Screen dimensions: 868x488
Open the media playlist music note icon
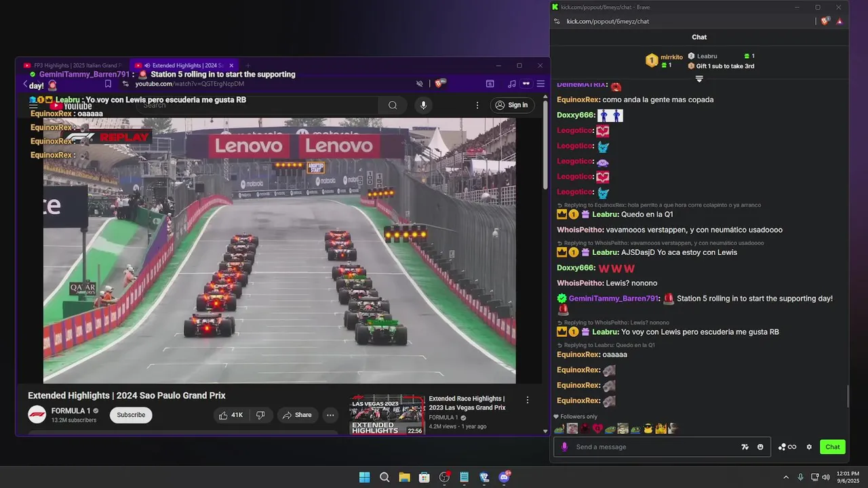point(511,84)
